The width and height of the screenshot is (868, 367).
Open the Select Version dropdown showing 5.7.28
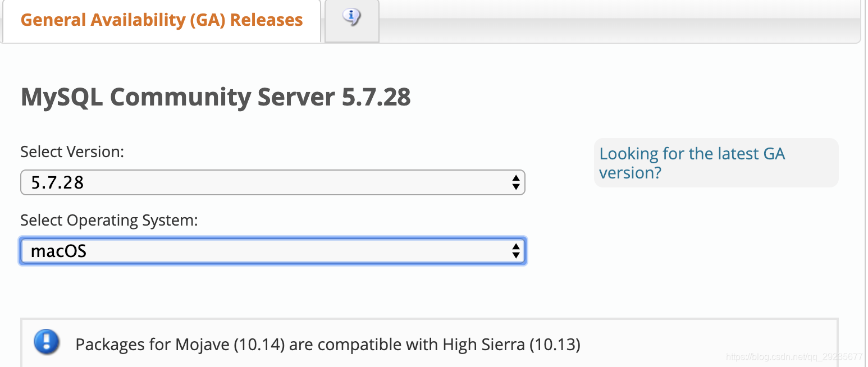coord(273,182)
